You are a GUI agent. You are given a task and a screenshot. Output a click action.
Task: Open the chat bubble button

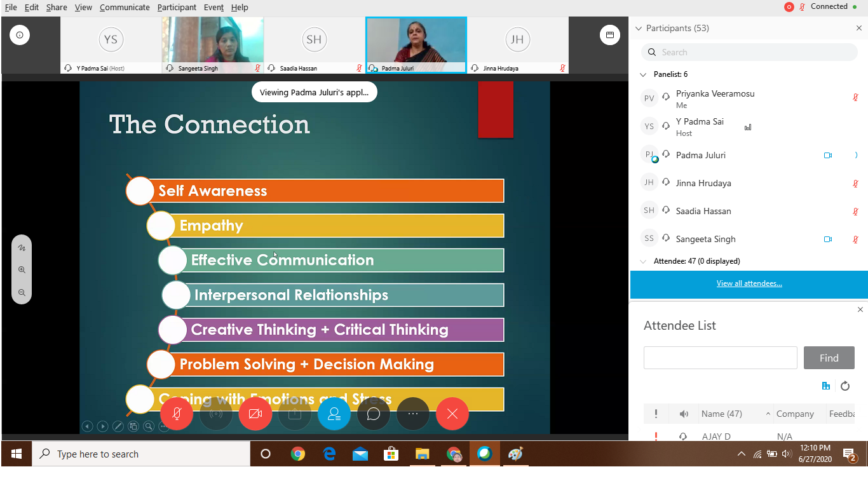(x=374, y=414)
